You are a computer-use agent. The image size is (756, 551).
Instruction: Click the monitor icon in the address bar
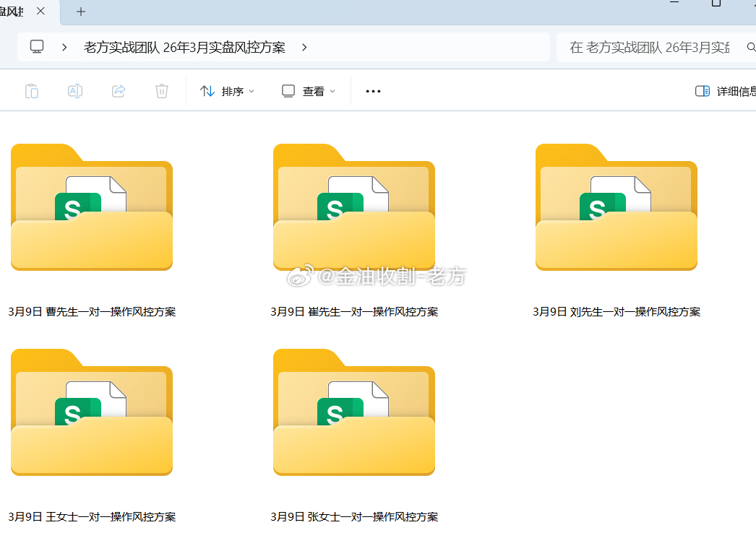[x=36, y=46]
